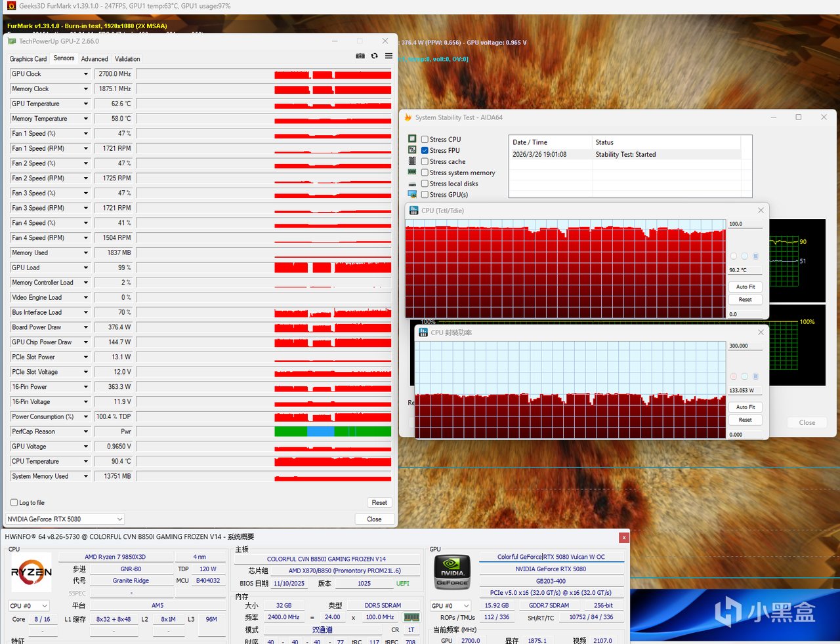The height and width of the screenshot is (644, 840).
Task: Click the disk icon beside Stress local disks
Action: pyautogui.click(x=412, y=184)
